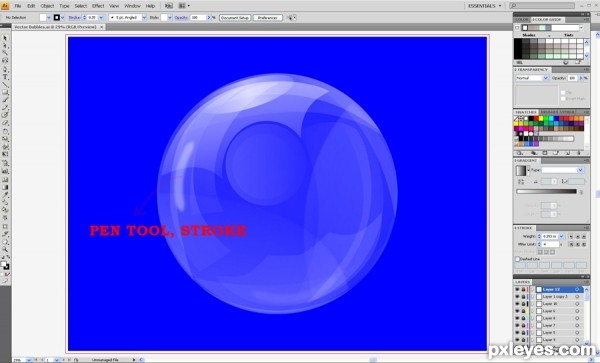Select the Pencil tool
This screenshot has height=363, width=600.
[5, 108]
